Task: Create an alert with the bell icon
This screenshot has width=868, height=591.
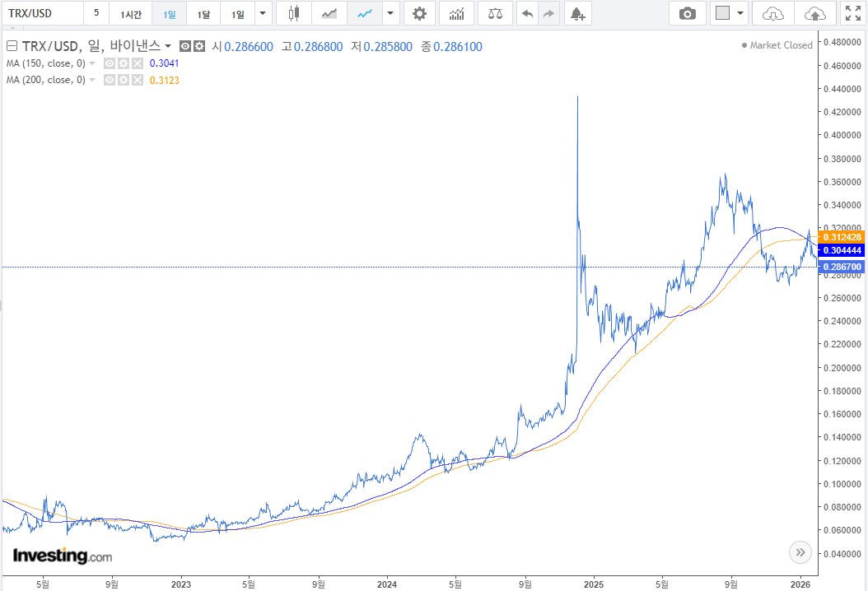Action: click(578, 13)
